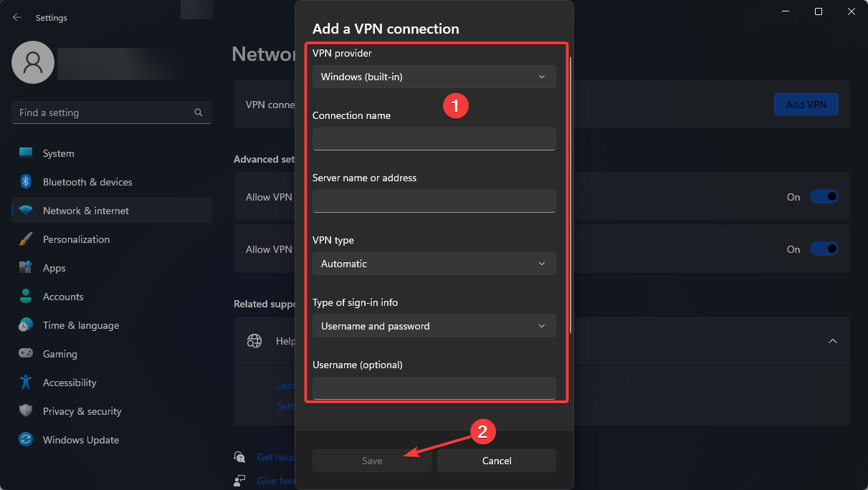Click the Gaming controller icon
This screenshot has width=868, height=490.
[x=26, y=354]
